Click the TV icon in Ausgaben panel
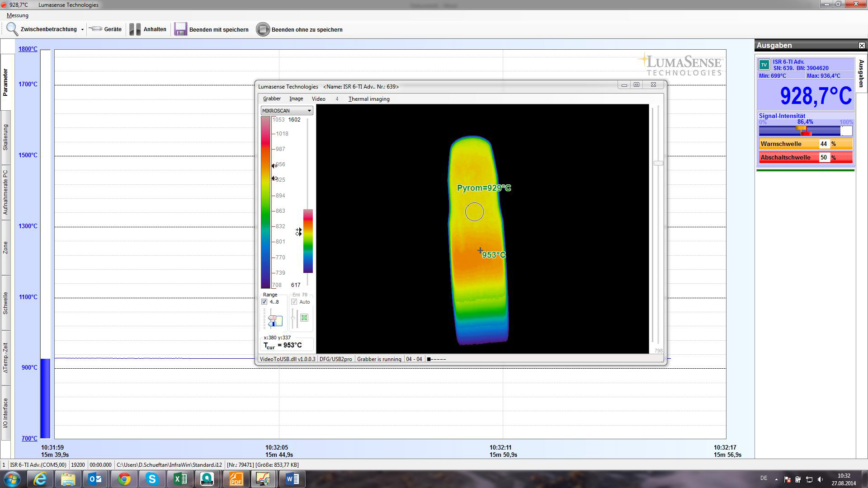This screenshot has height=488, width=868. (x=764, y=65)
